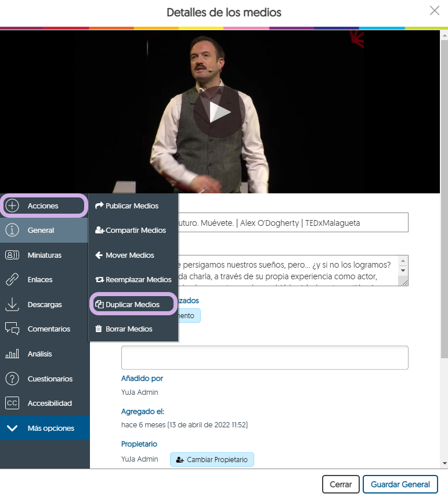The height and width of the screenshot is (497, 448).
Task: Play the video preview
Action: pyautogui.click(x=220, y=111)
